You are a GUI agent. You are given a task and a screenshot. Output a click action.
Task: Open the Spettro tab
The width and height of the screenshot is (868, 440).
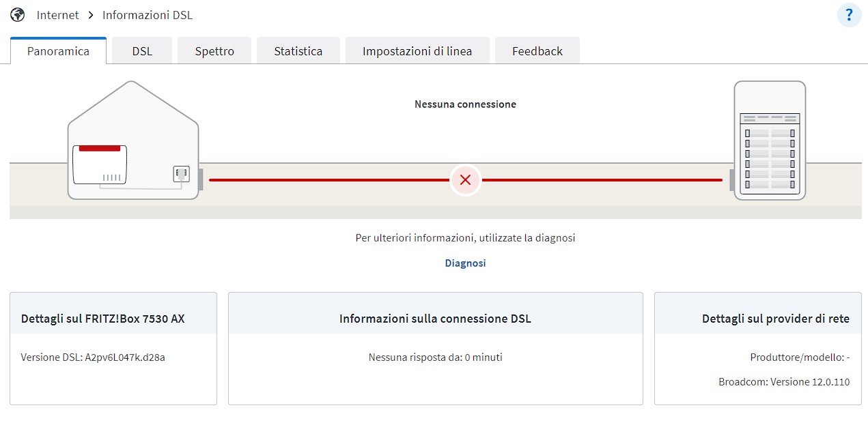click(x=214, y=51)
